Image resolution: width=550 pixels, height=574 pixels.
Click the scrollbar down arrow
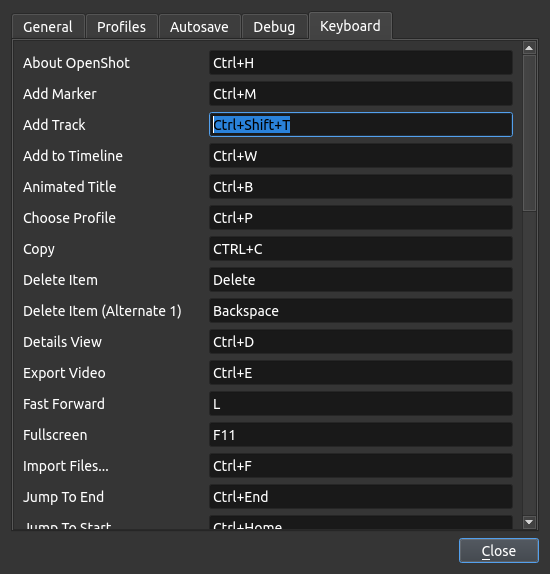coord(529,522)
